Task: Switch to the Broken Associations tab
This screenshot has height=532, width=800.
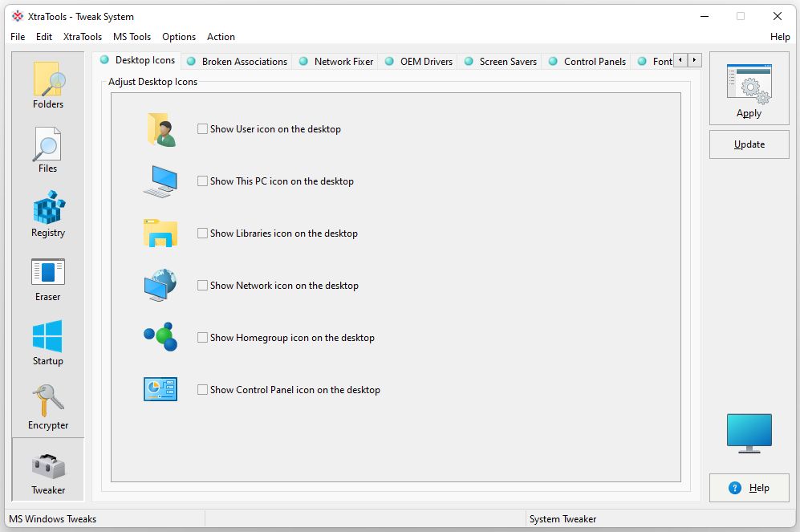Action: pos(237,62)
